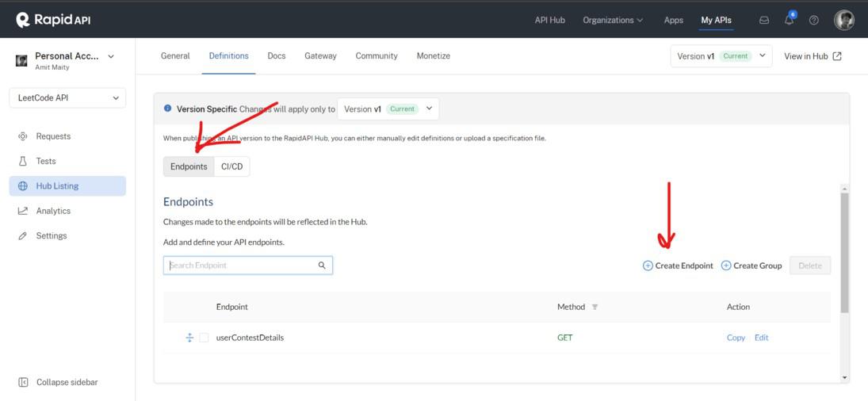Click the Create Group link
Screen dimensions: 868x401
751,265
